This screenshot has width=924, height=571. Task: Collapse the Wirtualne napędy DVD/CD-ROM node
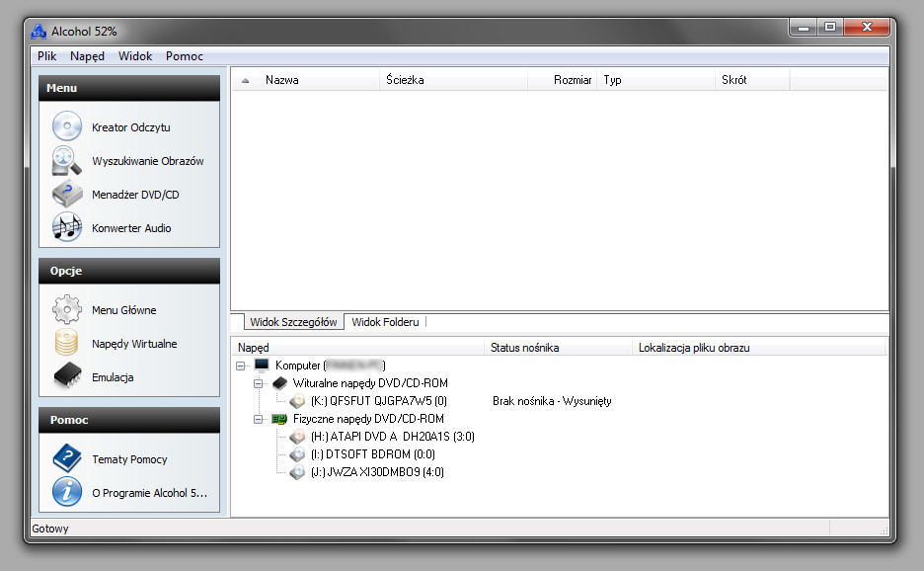click(x=258, y=383)
